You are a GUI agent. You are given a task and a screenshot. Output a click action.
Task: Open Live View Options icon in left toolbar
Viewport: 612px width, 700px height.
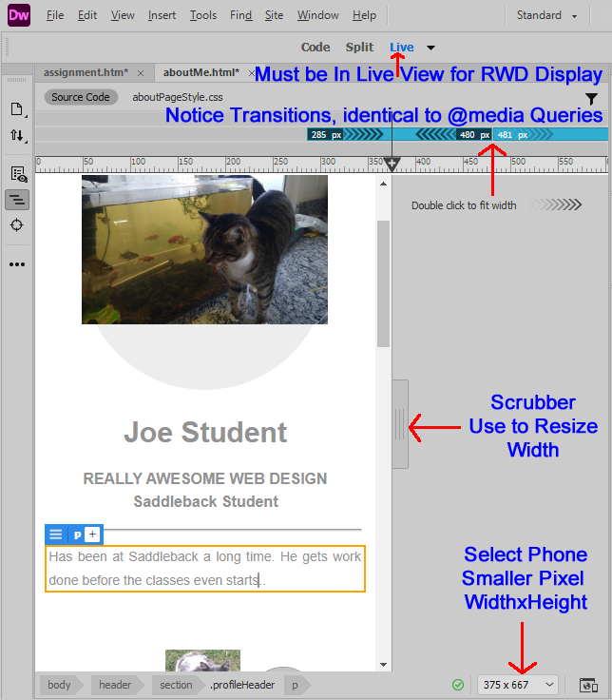(17, 173)
